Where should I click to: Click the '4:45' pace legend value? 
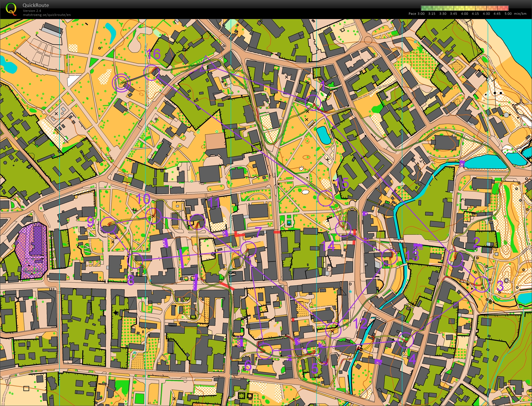point(497,14)
